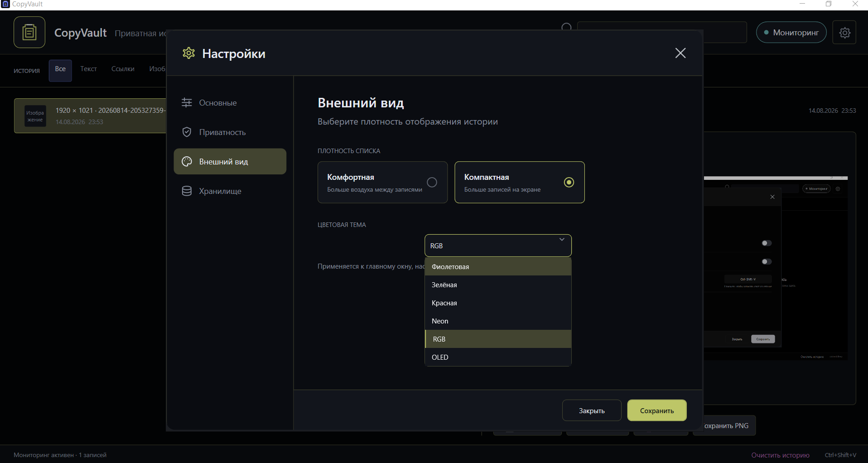Click the chevron arrow of the theme dropdown

pyautogui.click(x=562, y=240)
